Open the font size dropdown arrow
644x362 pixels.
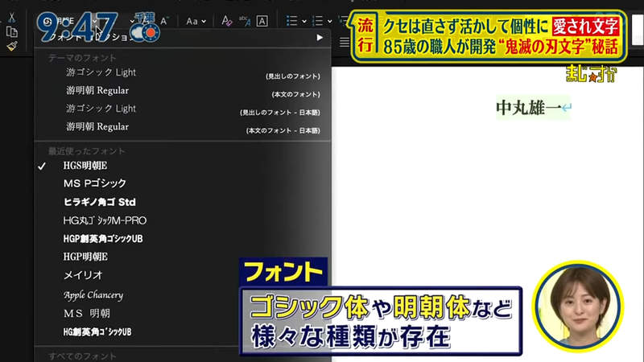pyautogui.click(x=132, y=21)
